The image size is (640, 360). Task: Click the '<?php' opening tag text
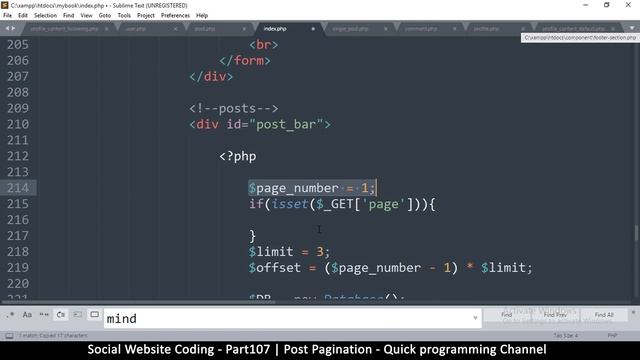238,156
